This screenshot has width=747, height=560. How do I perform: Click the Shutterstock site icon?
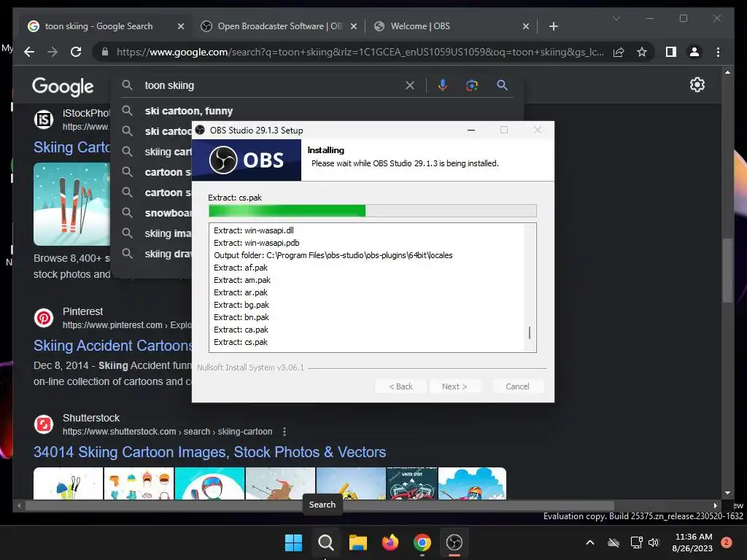coord(44,424)
